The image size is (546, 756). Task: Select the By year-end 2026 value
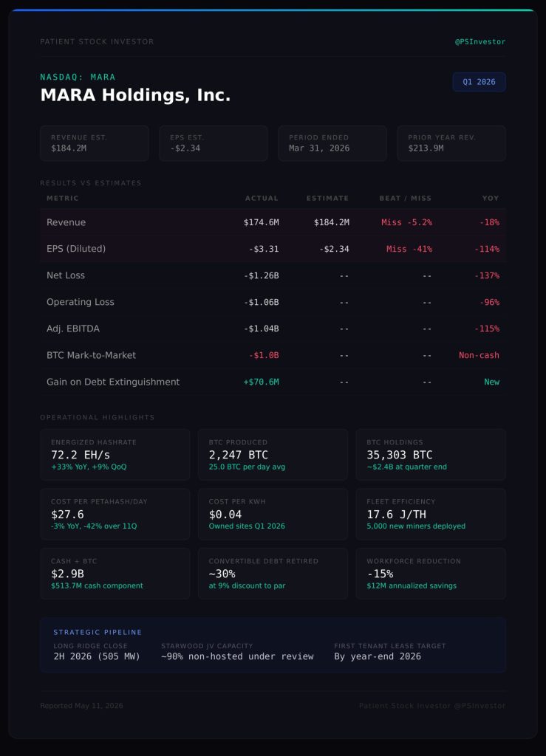pos(378,656)
